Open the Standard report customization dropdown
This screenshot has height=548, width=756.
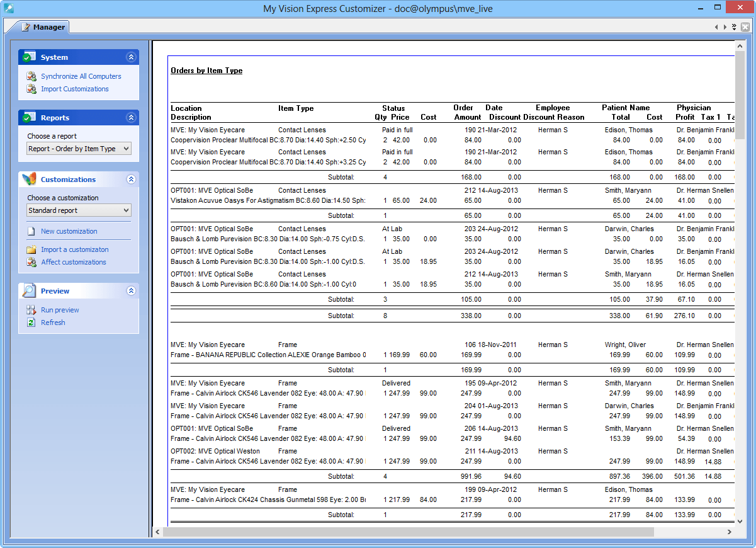click(126, 210)
